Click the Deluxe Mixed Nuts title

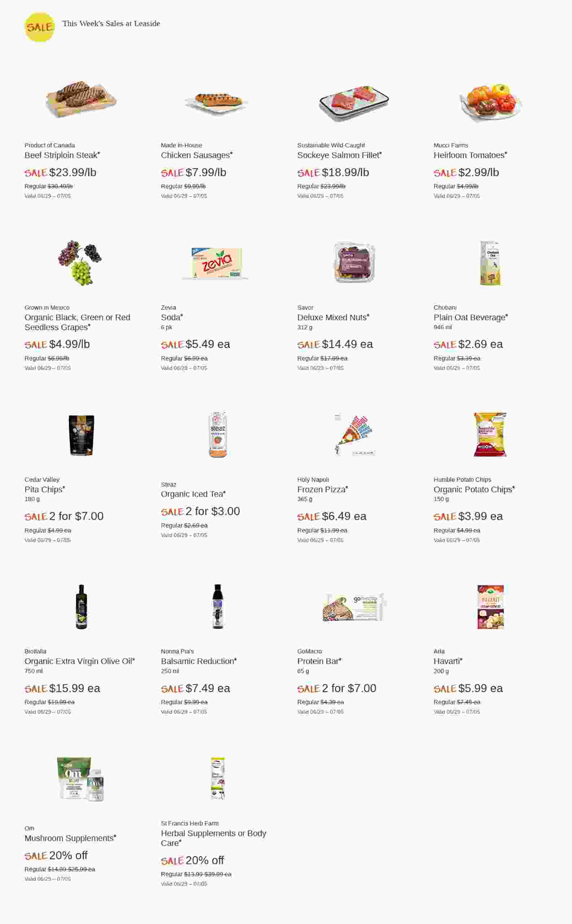click(x=332, y=318)
